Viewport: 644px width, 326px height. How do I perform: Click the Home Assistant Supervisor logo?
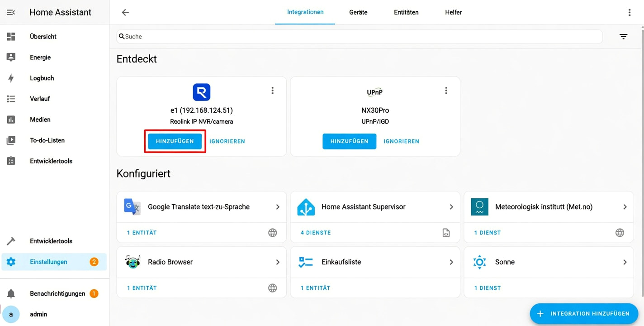pyautogui.click(x=306, y=207)
